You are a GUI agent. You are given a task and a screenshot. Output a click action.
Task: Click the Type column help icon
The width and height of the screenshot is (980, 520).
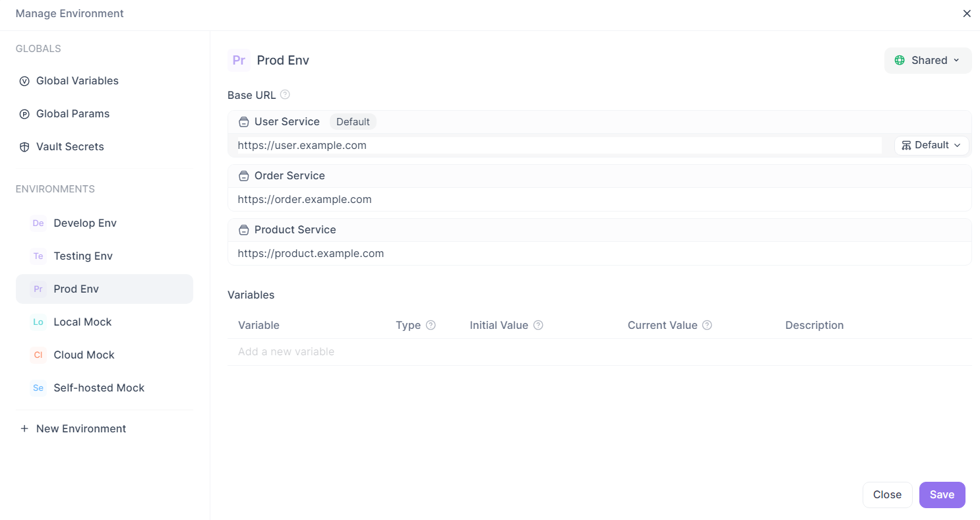[x=431, y=325]
